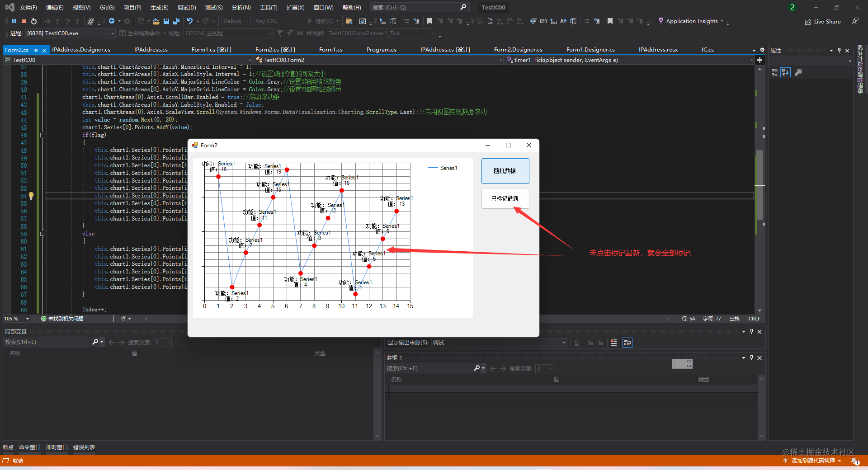This screenshot has height=470, width=868.
Task: Collapse the if(flag) code block on line 46
Action: (42, 135)
